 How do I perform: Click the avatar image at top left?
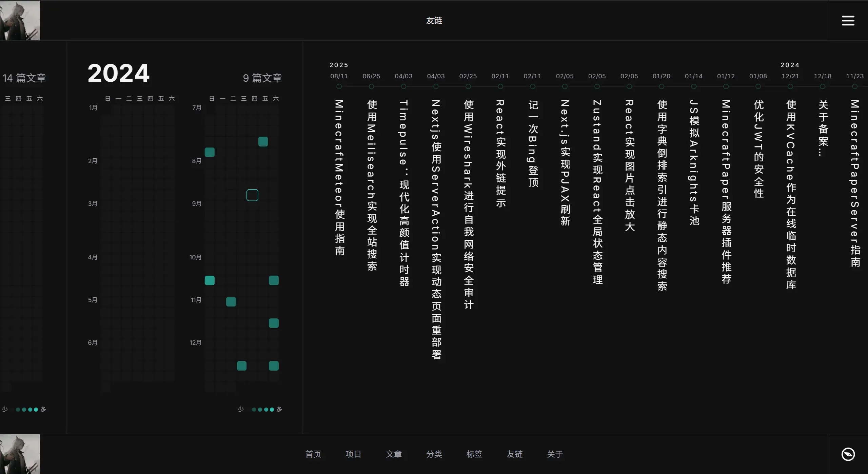[x=20, y=20]
